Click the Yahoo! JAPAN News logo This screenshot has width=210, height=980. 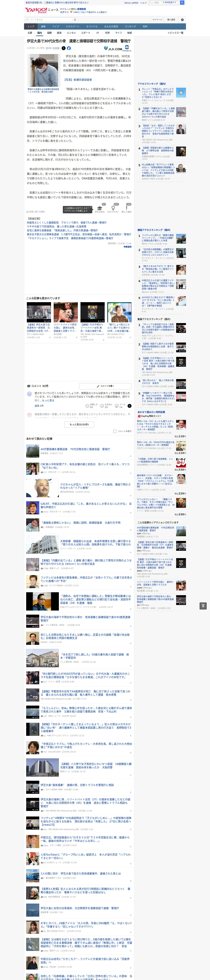[42, 10]
